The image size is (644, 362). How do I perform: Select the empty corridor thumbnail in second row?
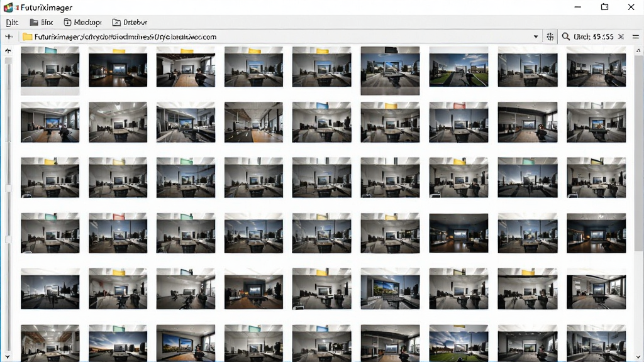pyautogui.click(x=254, y=123)
